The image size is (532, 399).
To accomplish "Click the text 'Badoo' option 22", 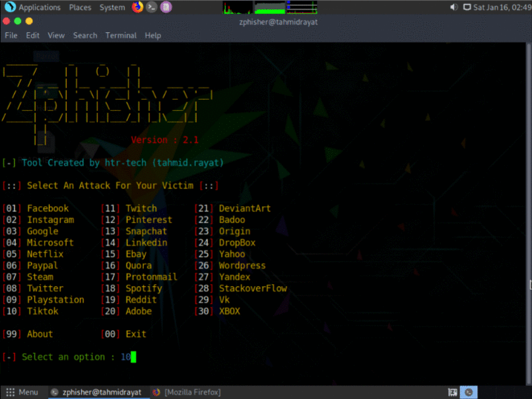I will 232,220.
